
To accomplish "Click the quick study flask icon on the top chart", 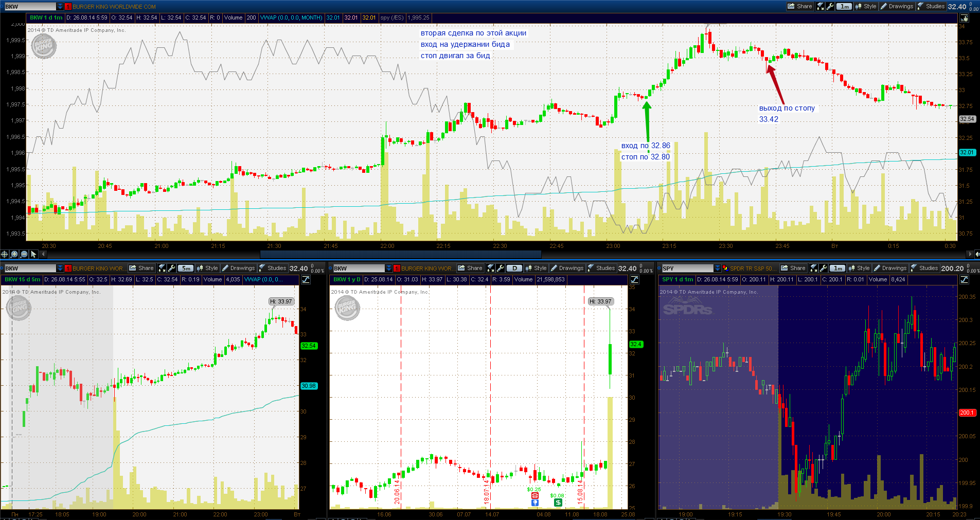I will point(821,7).
